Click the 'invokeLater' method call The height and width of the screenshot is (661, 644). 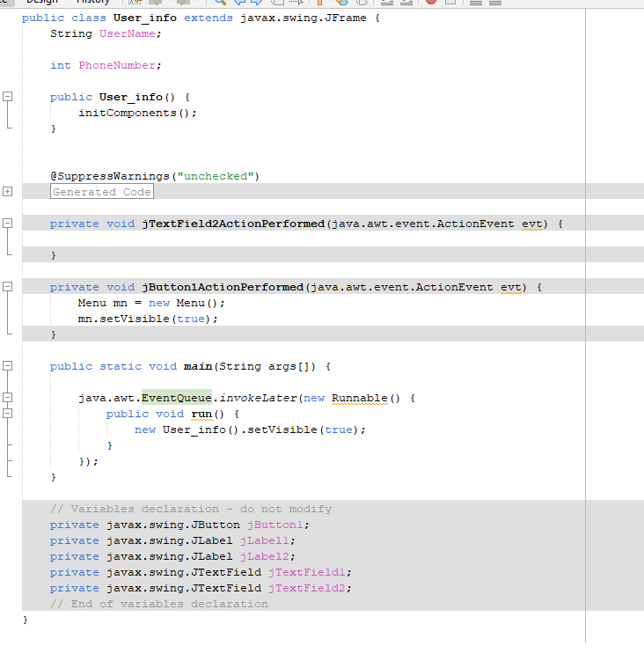point(258,399)
